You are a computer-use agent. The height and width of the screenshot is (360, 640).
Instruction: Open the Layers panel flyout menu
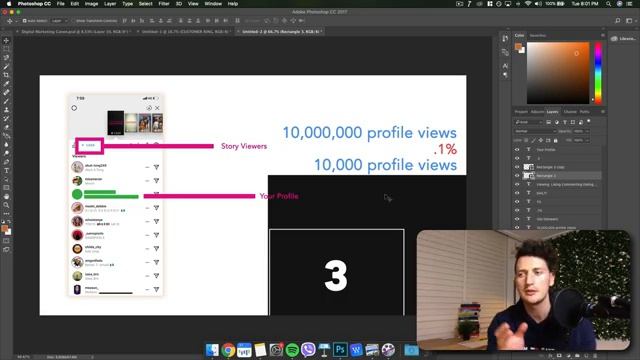tap(602, 111)
